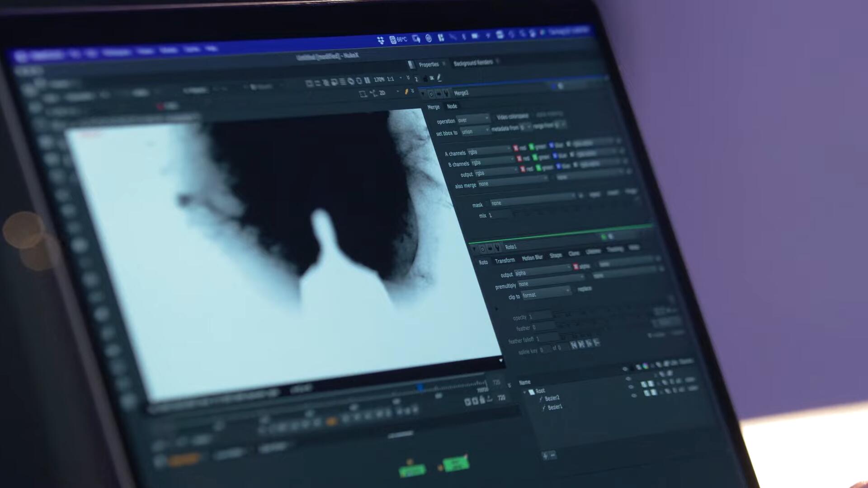Click the 2D view icon below the viewer

pos(382,93)
